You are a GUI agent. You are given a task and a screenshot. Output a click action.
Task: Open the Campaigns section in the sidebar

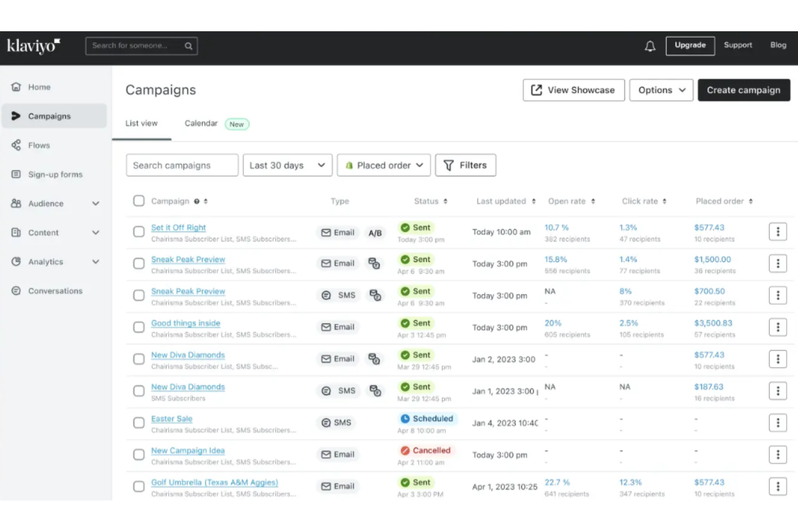click(x=49, y=115)
